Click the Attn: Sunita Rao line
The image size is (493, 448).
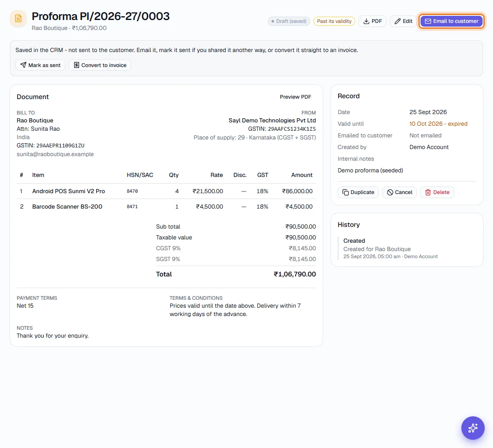coord(38,129)
